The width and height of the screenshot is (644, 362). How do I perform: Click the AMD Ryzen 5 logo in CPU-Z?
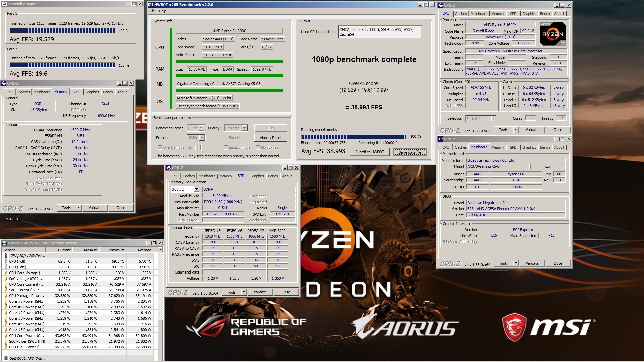coord(553,34)
